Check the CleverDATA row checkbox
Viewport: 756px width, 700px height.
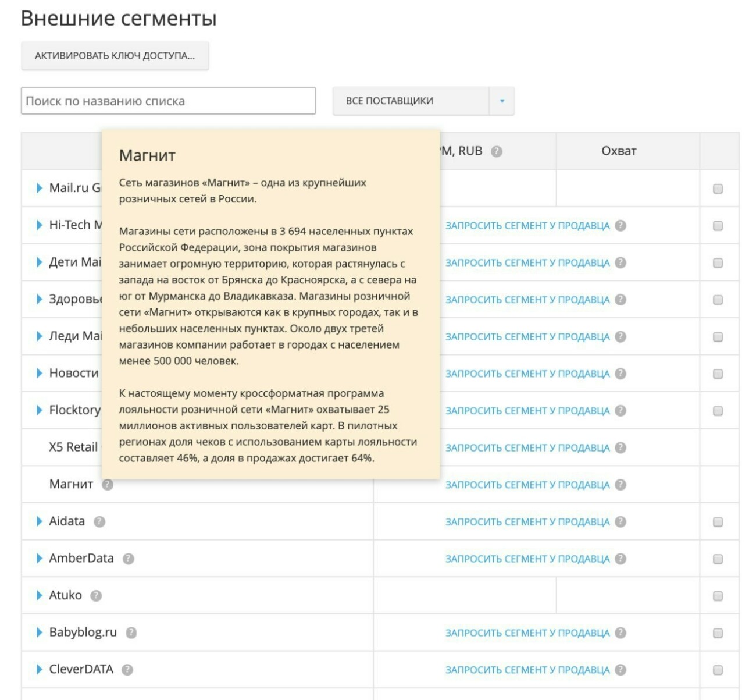(x=718, y=670)
